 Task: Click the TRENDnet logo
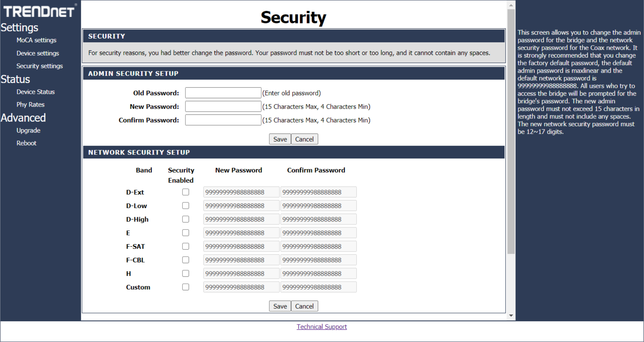[x=39, y=11]
